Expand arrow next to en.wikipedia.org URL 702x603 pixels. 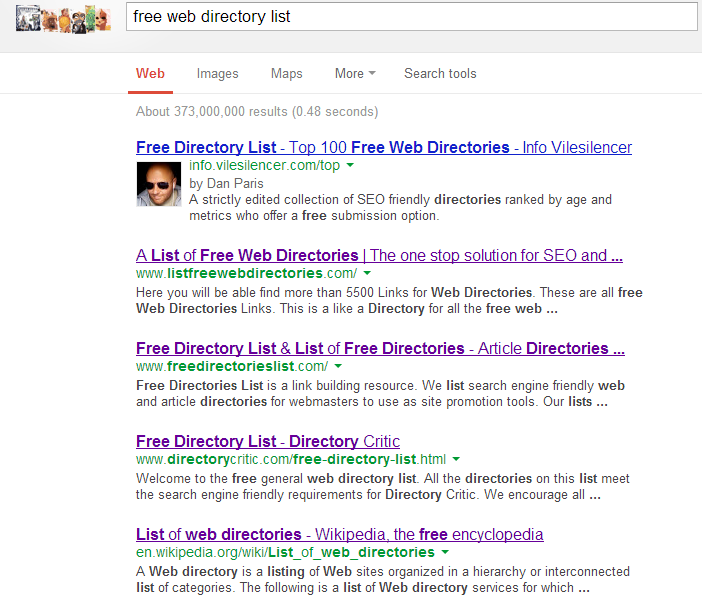point(445,552)
